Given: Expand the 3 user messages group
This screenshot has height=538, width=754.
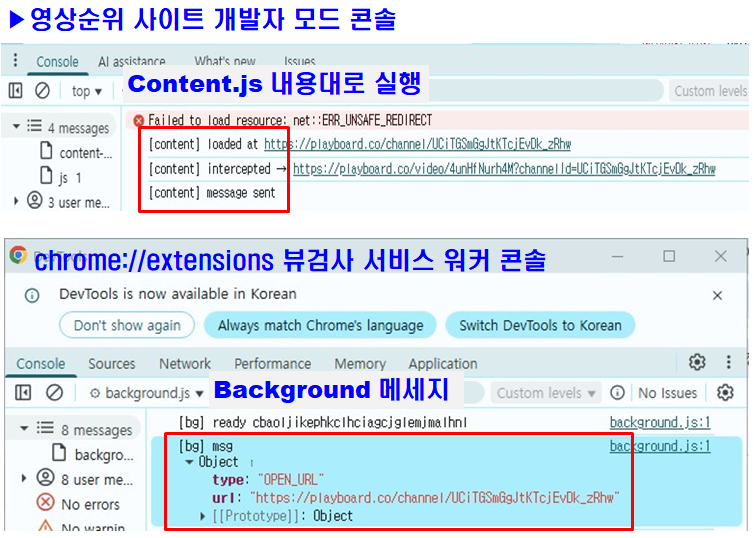Looking at the screenshot, I should [16, 201].
